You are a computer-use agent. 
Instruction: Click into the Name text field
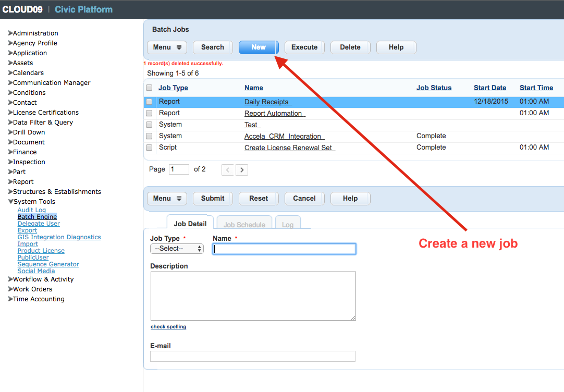284,249
